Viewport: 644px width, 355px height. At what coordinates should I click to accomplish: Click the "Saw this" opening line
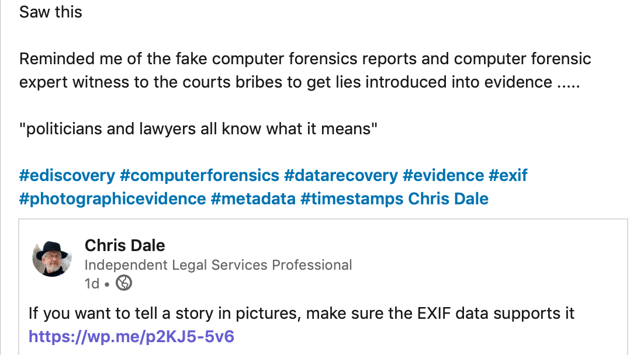[x=51, y=12]
